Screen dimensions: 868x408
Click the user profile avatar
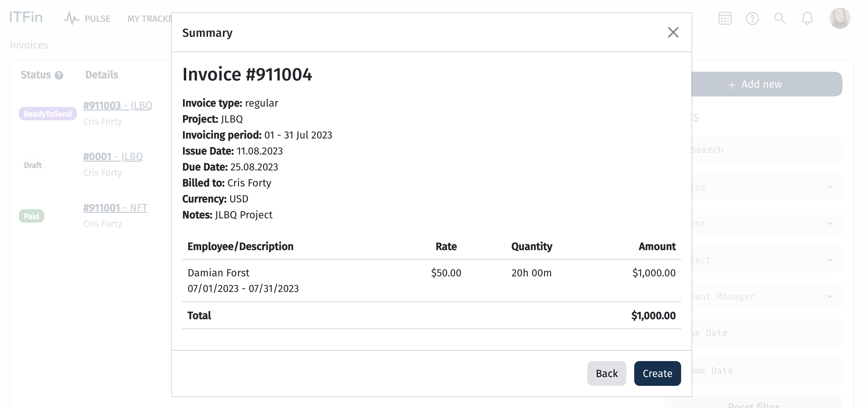pos(839,19)
